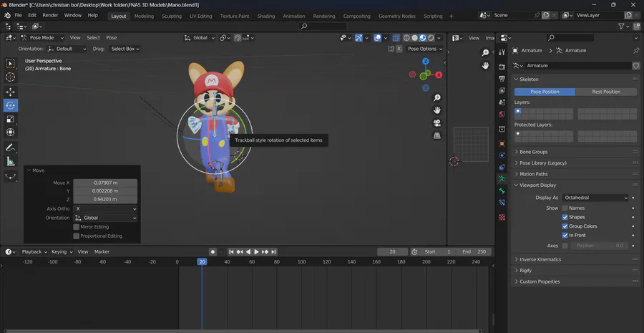Open the World properties tab
The image size is (644, 333).
pyautogui.click(x=502, y=115)
